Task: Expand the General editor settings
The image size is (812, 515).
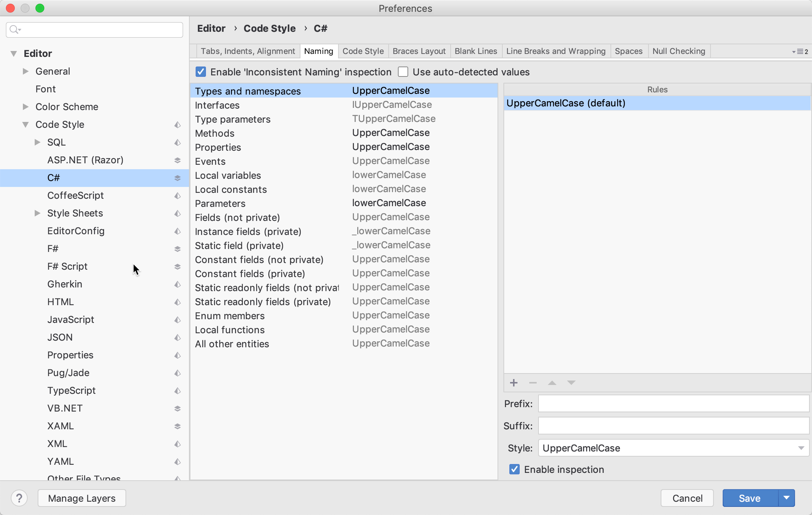Action: (25, 71)
